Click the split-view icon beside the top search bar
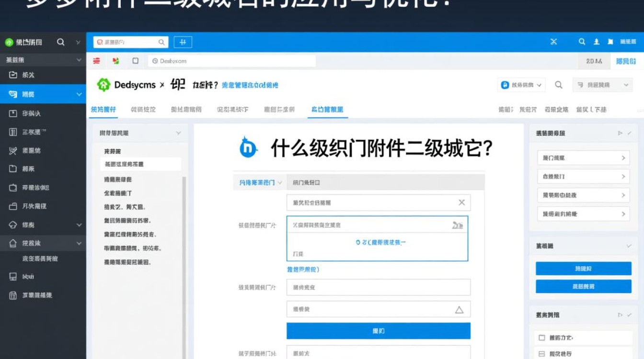The height and width of the screenshot is (359, 644). coord(183,42)
